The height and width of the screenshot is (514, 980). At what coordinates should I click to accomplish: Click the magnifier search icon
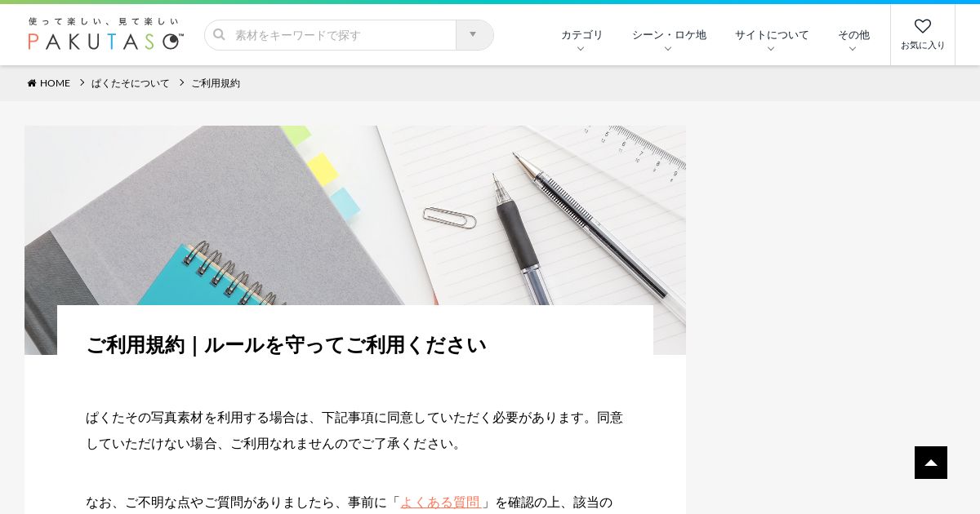(x=219, y=34)
